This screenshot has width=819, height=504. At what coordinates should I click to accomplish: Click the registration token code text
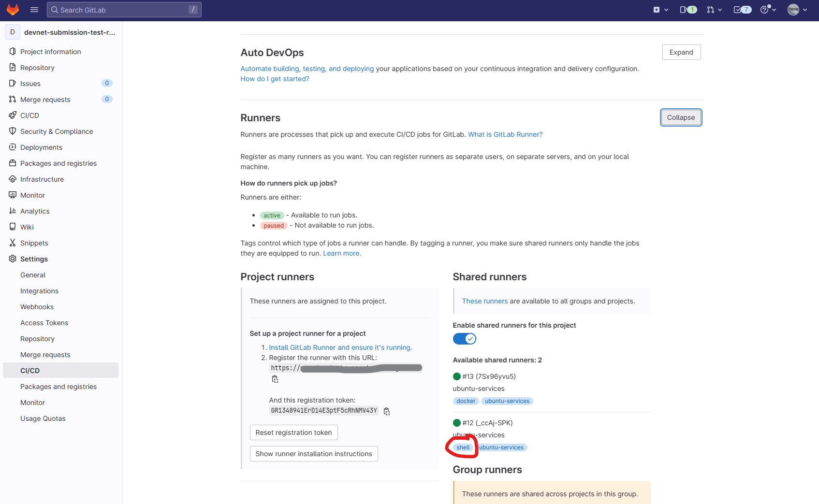[324, 410]
